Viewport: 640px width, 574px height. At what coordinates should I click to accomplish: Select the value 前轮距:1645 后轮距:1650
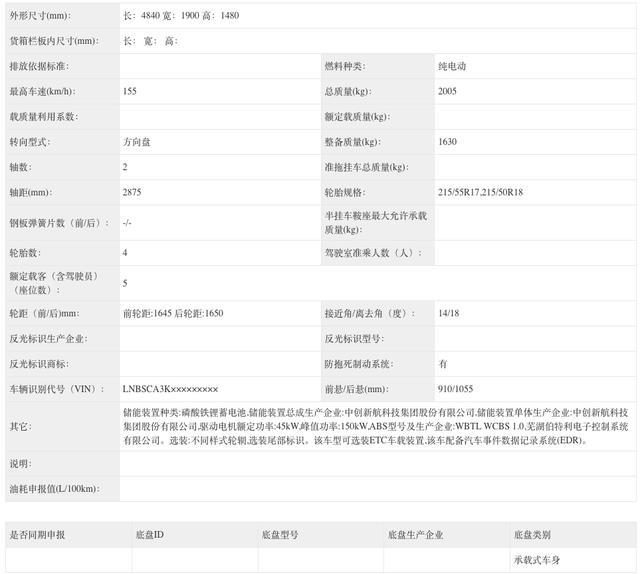point(173,314)
